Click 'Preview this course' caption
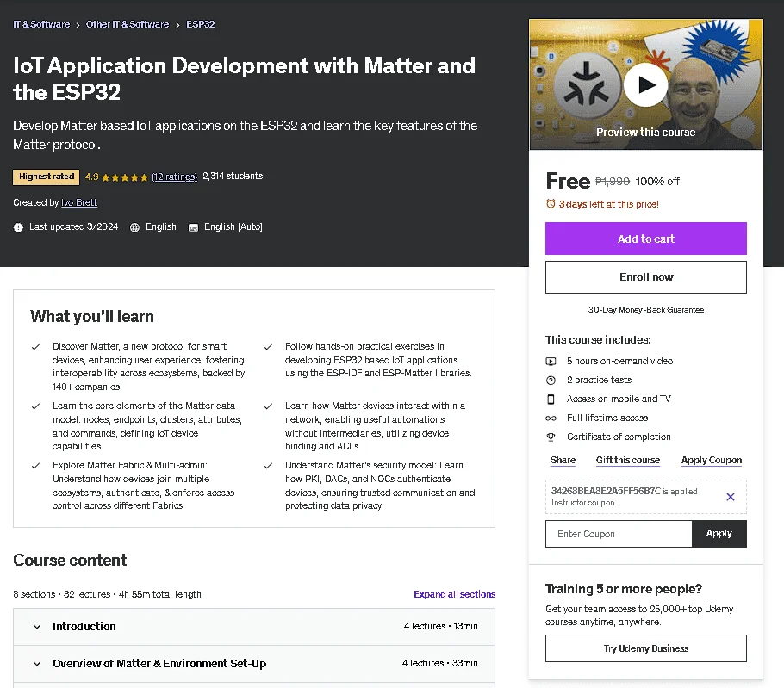The height and width of the screenshot is (688, 784). (x=645, y=133)
